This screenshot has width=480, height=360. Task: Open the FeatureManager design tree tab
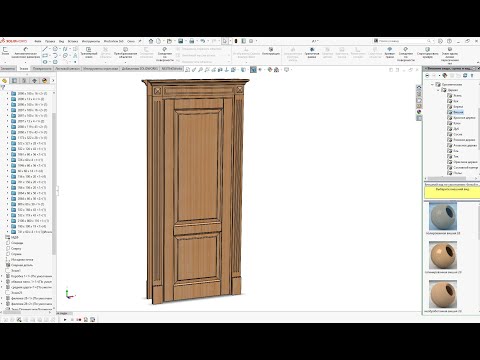coord(4,81)
